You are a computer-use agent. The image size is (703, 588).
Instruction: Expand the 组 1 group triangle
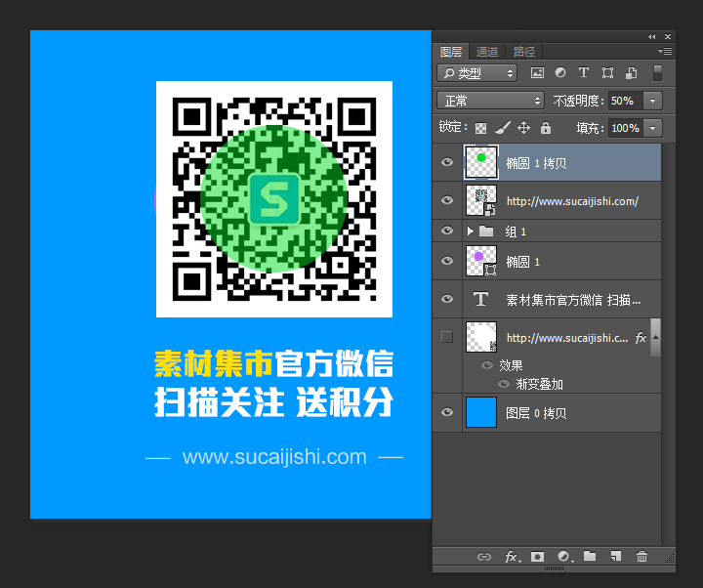(470, 231)
